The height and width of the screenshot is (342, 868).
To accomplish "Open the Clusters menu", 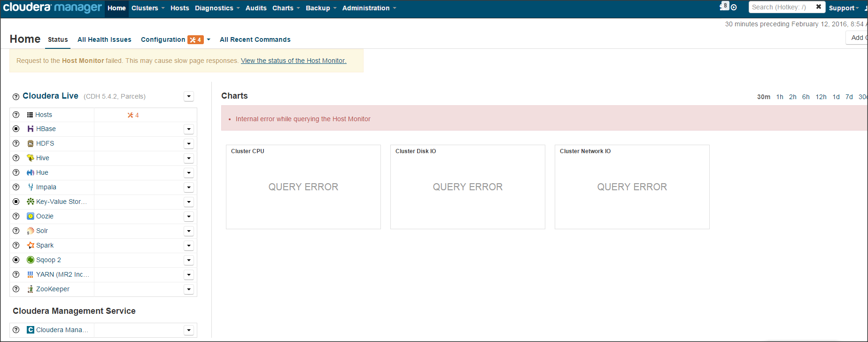I will click(x=148, y=8).
